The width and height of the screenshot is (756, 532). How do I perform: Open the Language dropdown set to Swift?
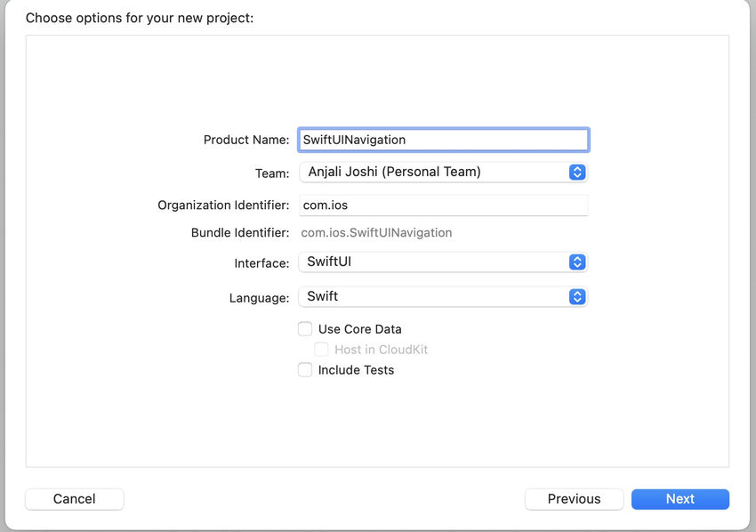coord(443,296)
